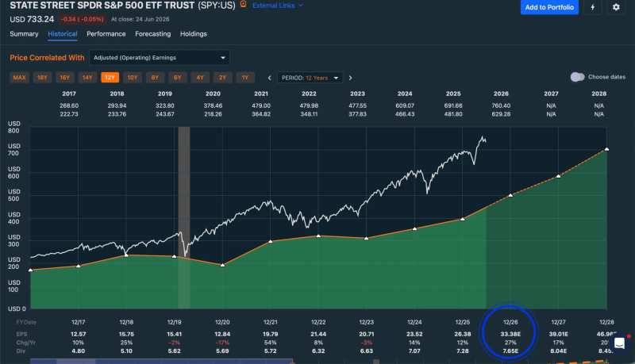The image size is (635, 364).
Task: Switch to the Performance tab
Action: click(106, 34)
